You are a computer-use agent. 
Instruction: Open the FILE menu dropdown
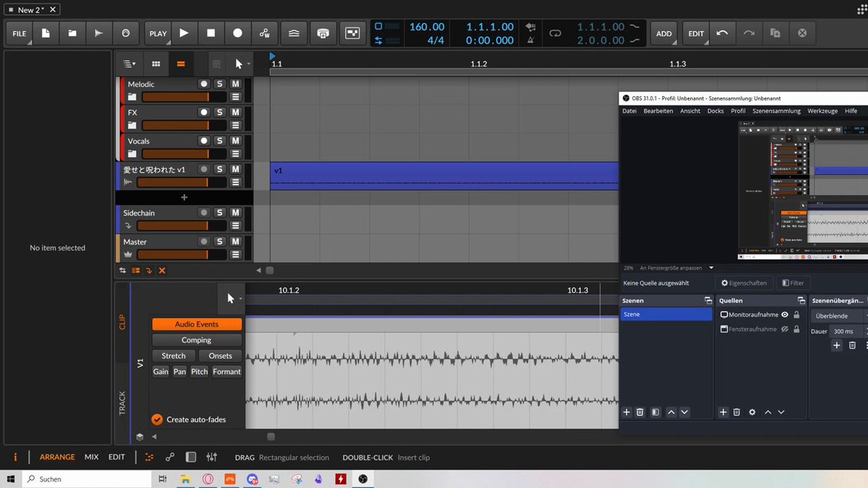(20, 33)
